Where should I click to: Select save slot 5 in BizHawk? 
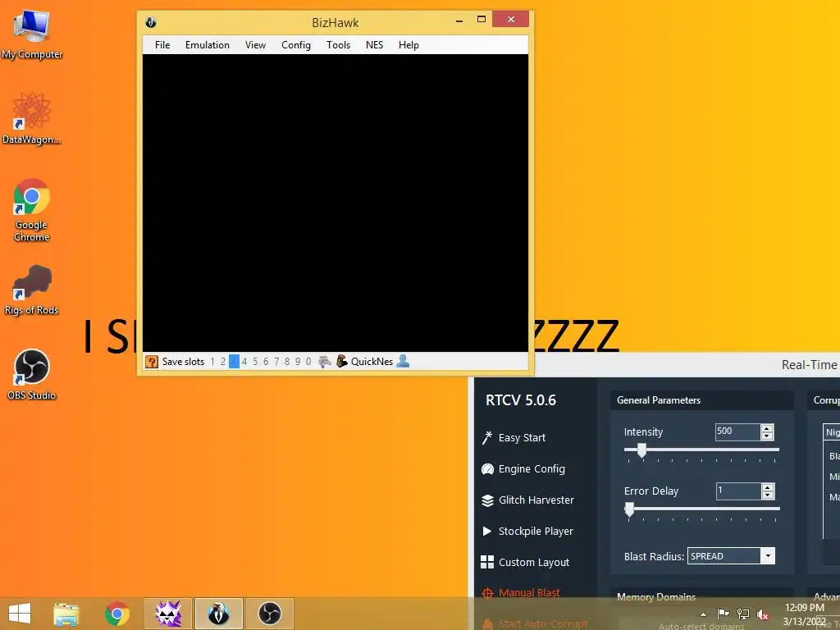coord(255,362)
